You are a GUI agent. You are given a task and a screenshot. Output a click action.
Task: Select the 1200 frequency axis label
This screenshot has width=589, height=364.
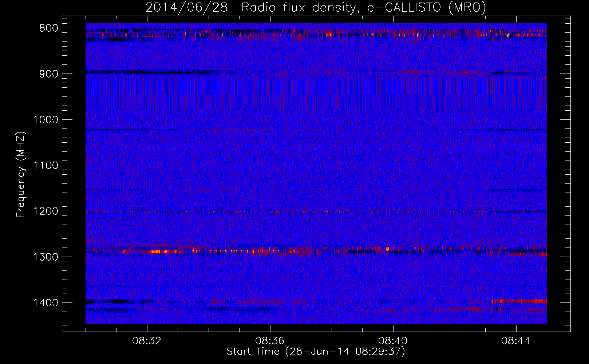tap(46, 211)
